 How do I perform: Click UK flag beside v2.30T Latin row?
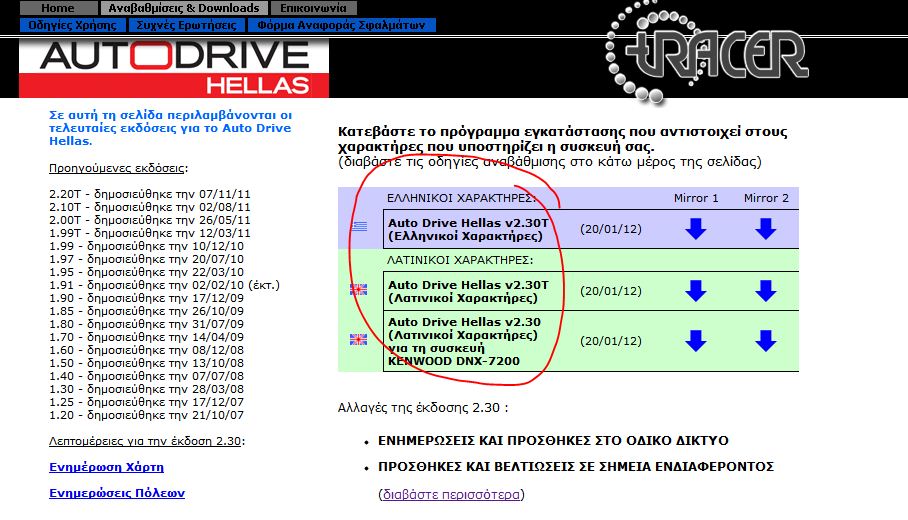pyautogui.click(x=358, y=290)
